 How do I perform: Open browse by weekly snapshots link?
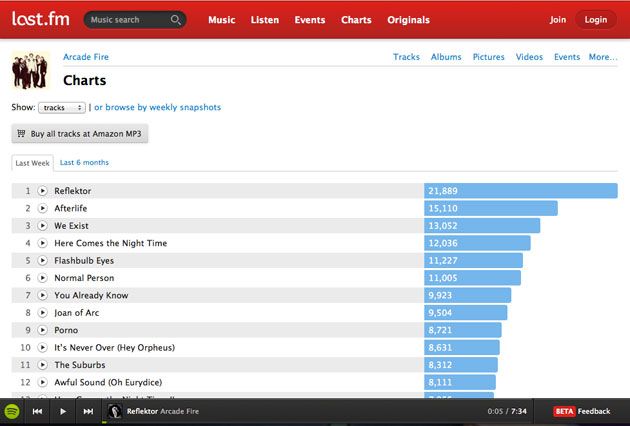(157, 107)
